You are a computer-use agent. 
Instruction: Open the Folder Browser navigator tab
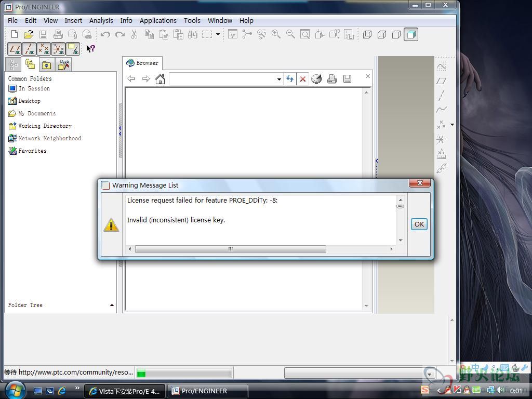click(x=30, y=64)
